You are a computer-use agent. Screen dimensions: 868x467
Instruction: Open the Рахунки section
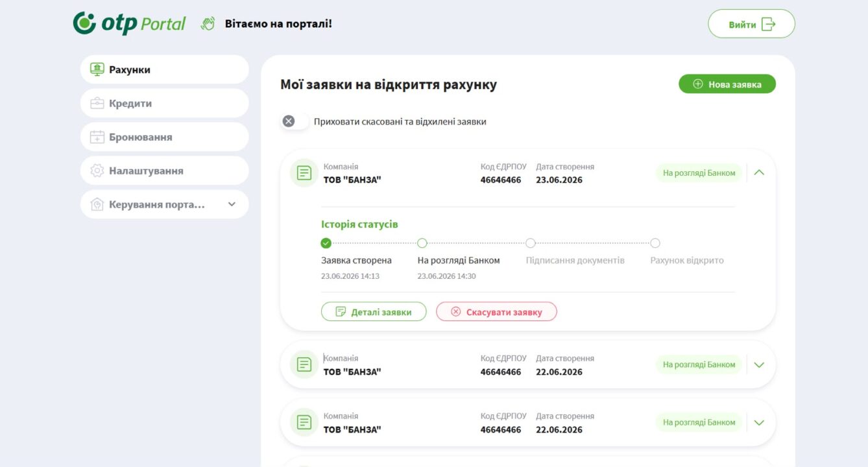[165, 69]
